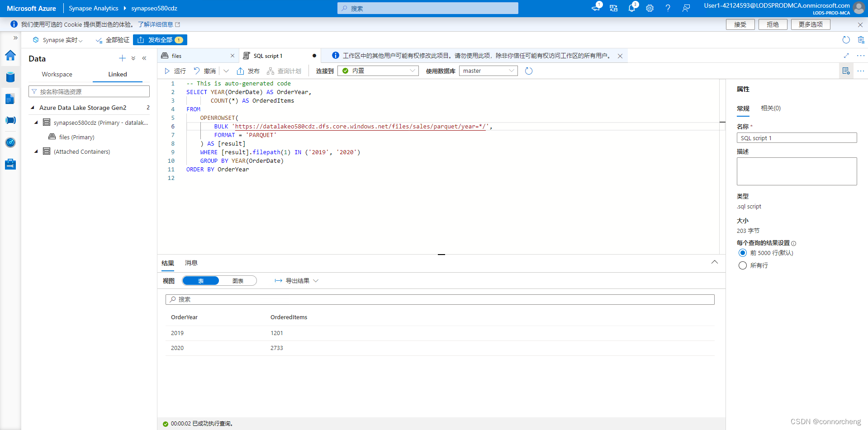
Task: Accept the optional cookies
Action: click(x=740, y=24)
